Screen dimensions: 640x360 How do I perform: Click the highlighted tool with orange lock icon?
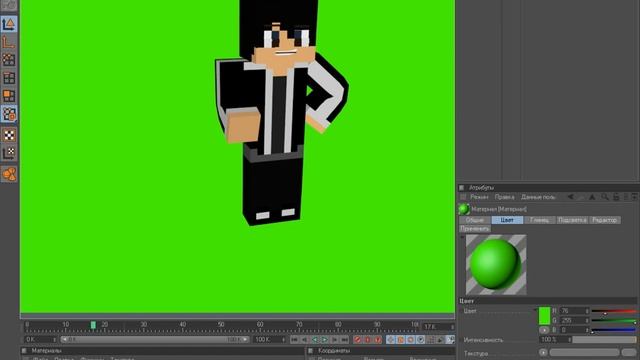point(9,114)
